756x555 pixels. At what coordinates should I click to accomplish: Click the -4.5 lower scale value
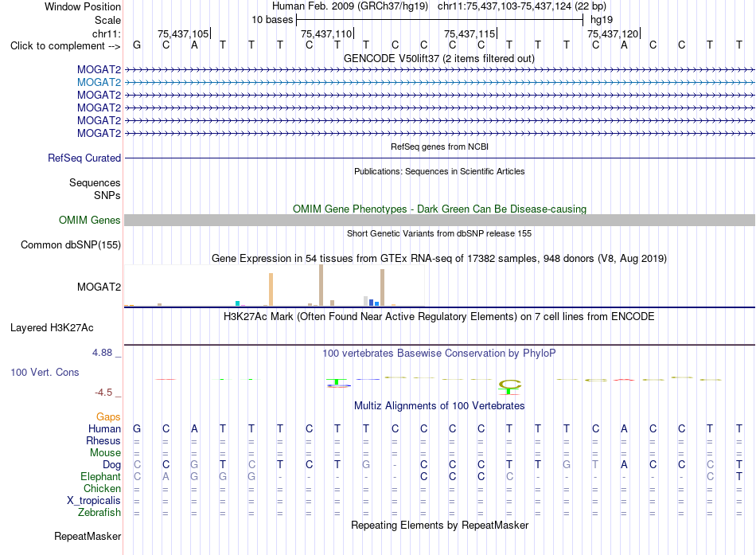point(103,393)
